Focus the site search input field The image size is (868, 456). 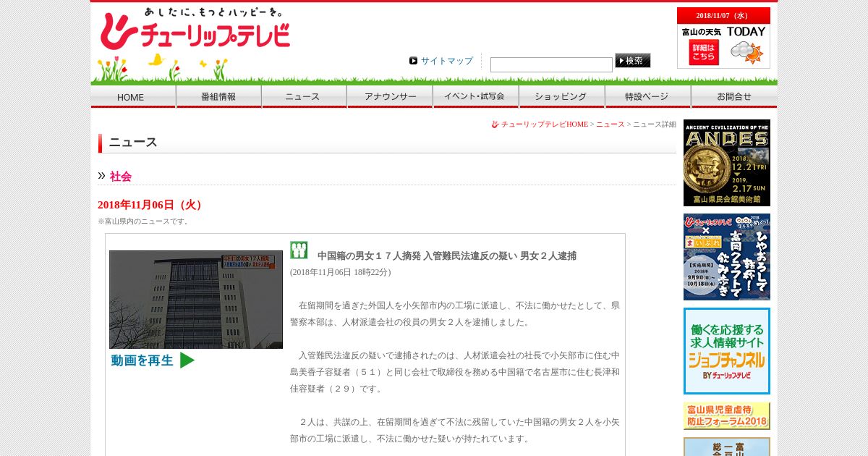pyautogui.click(x=551, y=64)
